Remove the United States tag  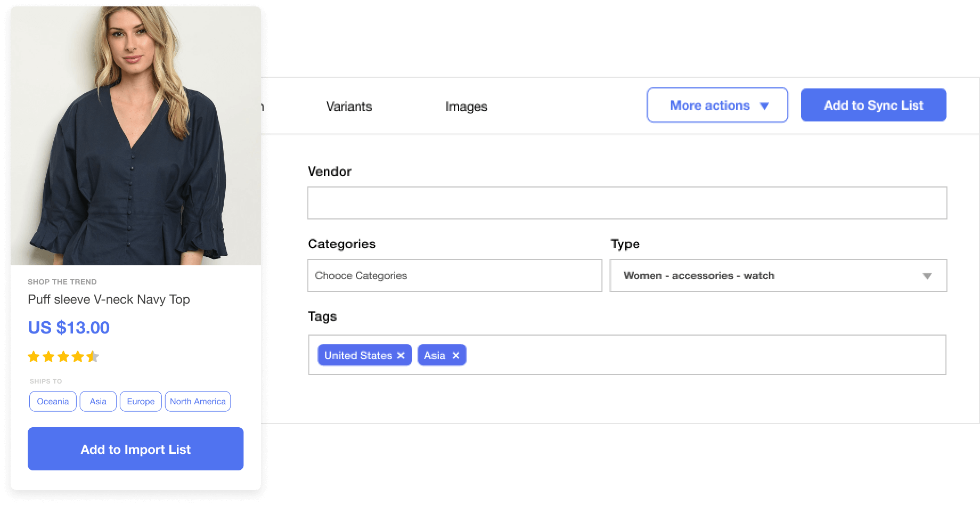(x=401, y=355)
